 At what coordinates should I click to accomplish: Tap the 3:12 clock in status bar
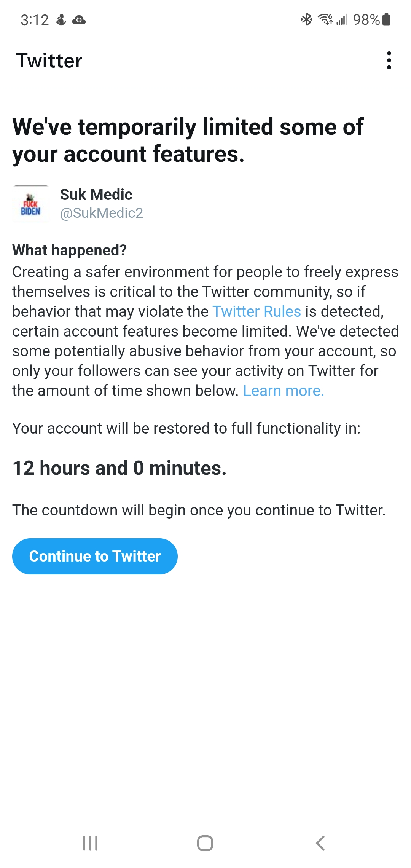[x=35, y=20]
